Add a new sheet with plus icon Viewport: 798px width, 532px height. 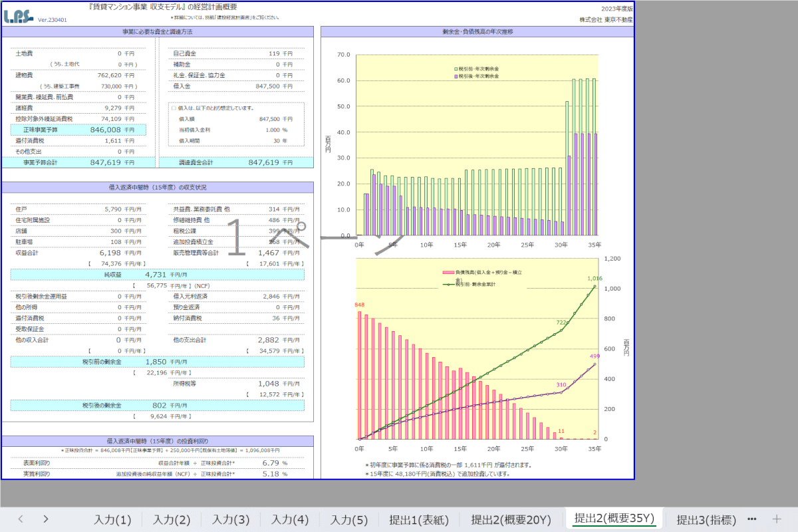(x=776, y=519)
